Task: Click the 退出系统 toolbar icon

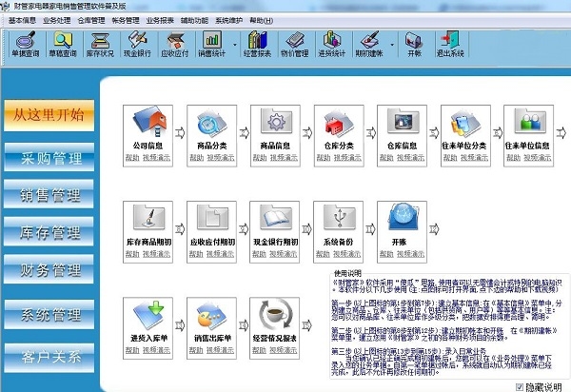Action: (x=449, y=44)
